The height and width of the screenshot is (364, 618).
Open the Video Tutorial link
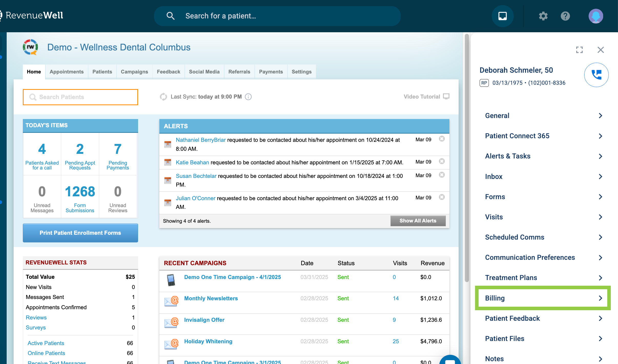[x=422, y=97]
